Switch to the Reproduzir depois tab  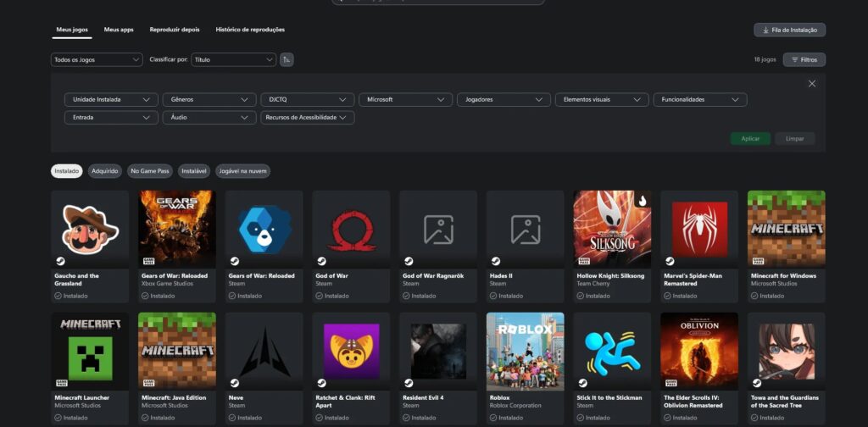pos(175,30)
